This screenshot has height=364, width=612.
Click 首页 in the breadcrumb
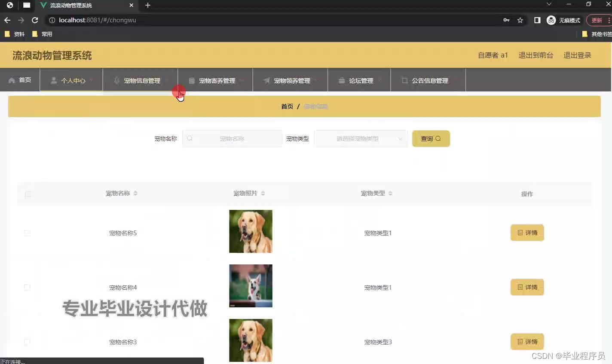[x=287, y=106]
